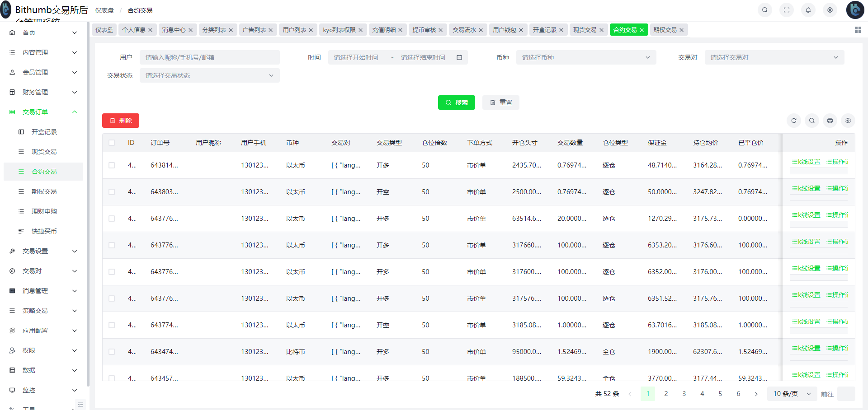Open the 币种 dropdown

click(x=586, y=57)
